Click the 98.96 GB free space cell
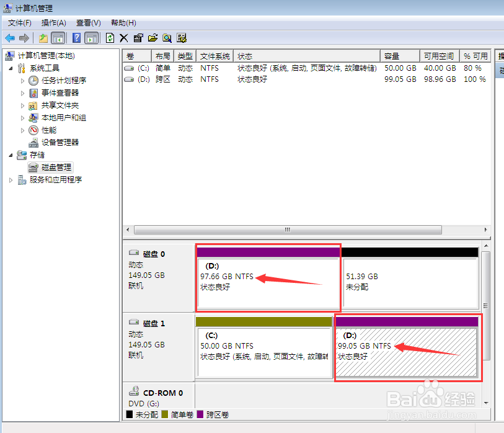The width and height of the screenshot is (504, 433). pos(440,79)
